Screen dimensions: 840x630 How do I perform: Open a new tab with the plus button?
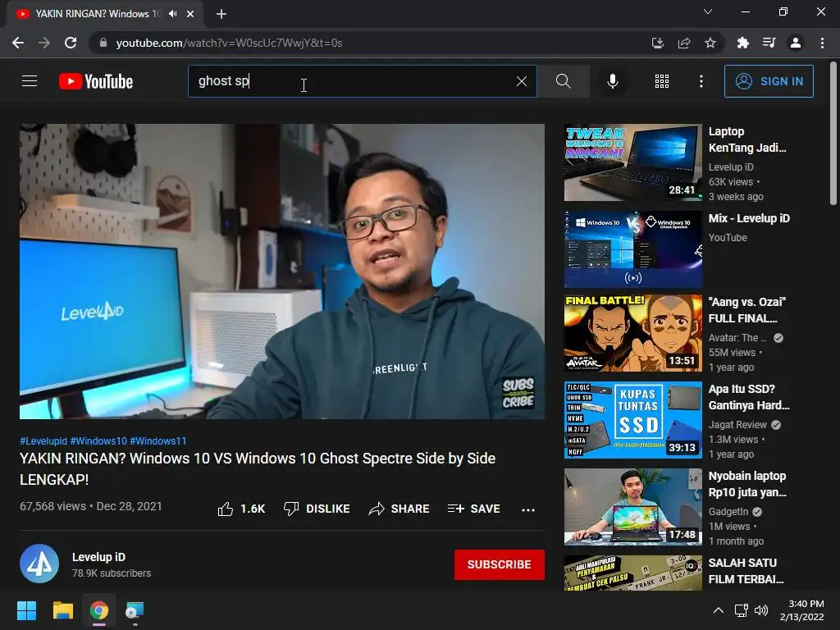tap(221, 14)
